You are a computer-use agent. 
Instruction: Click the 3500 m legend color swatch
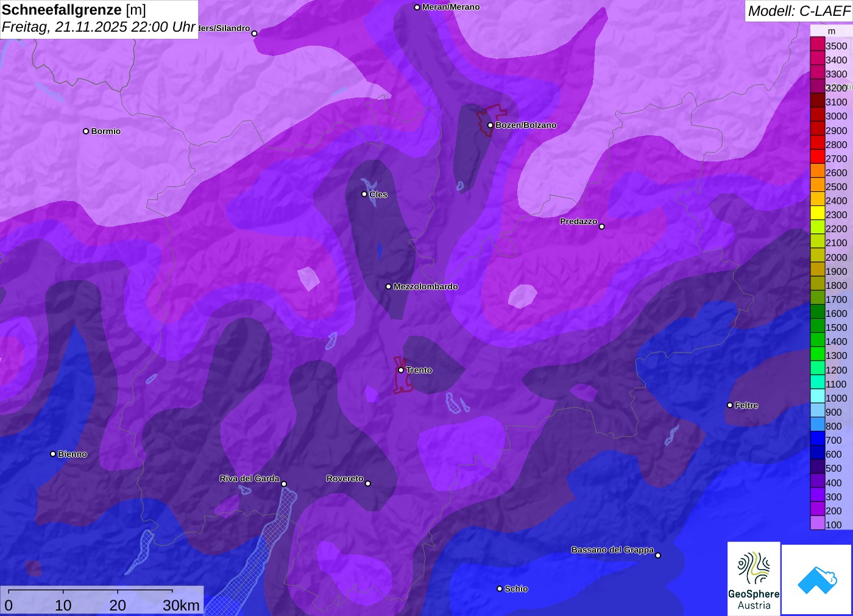(817, 44)
